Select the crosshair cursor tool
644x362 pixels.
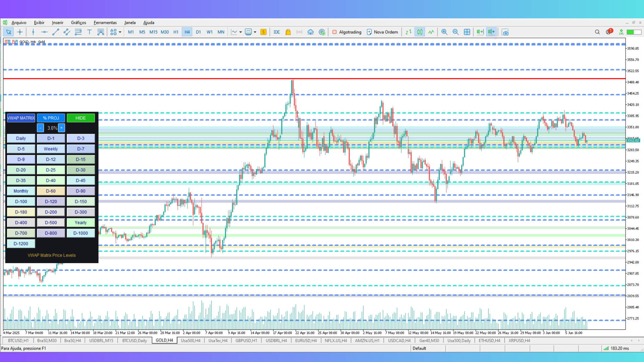tap(20, 32)
